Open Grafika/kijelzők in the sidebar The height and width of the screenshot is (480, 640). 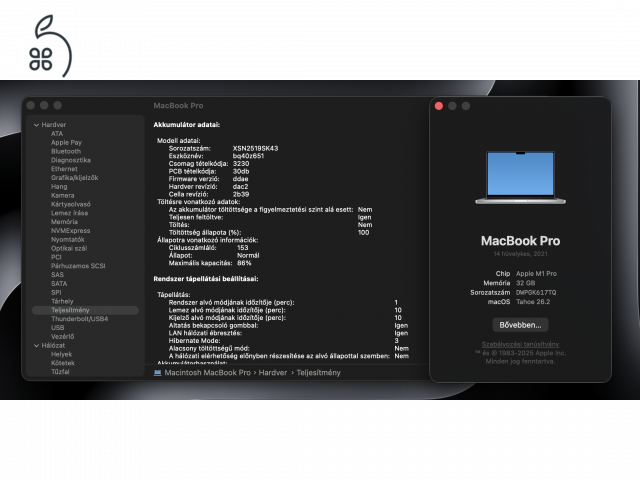[74, 178]
